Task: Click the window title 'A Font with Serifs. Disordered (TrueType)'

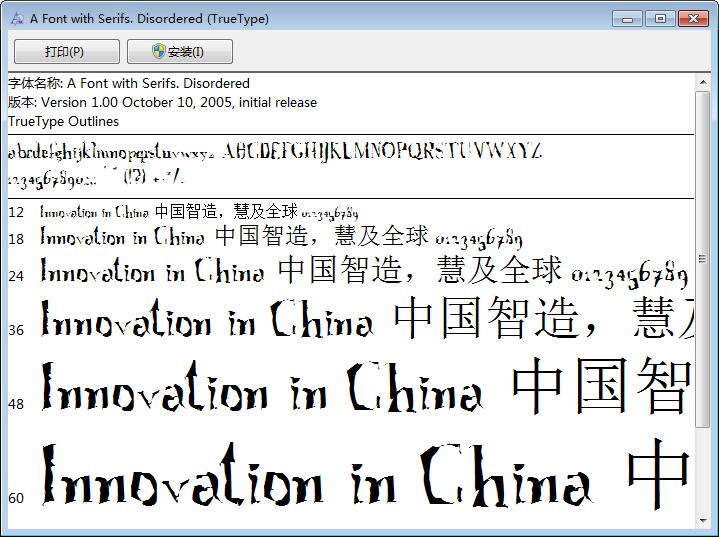Action: [x=149, y=19]
